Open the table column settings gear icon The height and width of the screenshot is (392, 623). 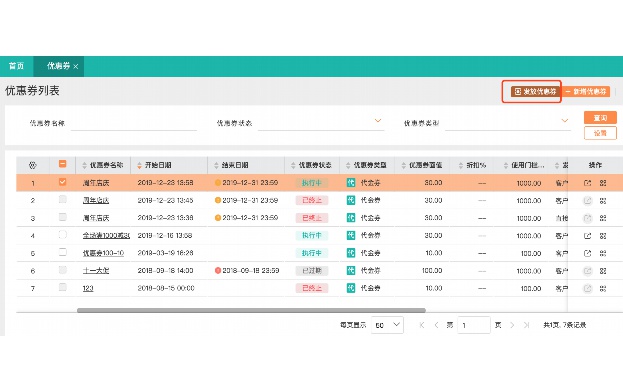pyautogui.click(x=33, y=165)
